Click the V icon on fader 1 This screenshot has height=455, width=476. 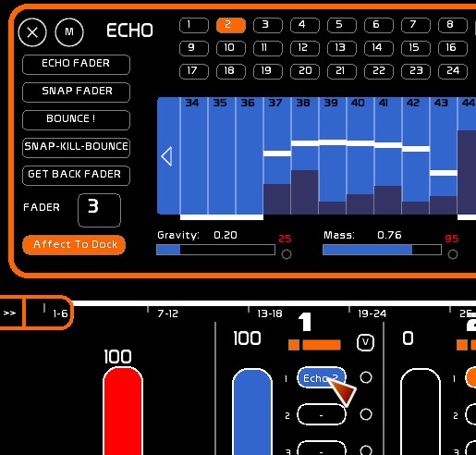click(365, 342)
